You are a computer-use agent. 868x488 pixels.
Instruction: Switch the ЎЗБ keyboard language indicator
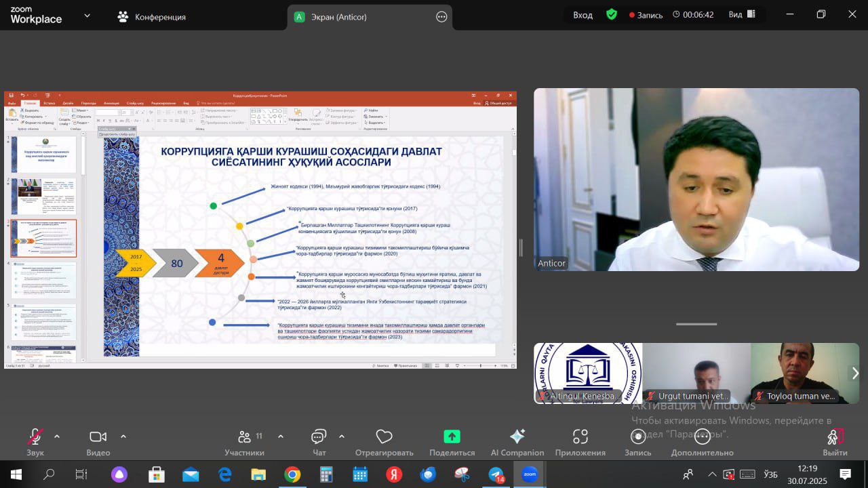(x=771, y=474)
